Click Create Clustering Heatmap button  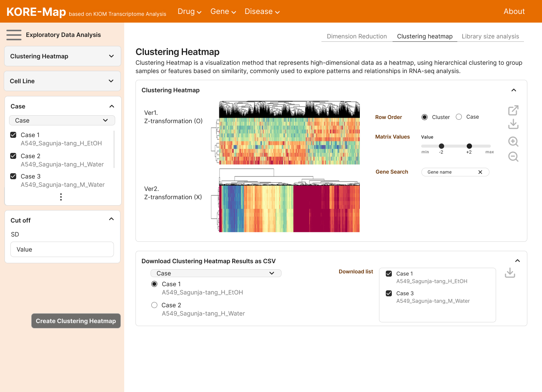(76, 321)
